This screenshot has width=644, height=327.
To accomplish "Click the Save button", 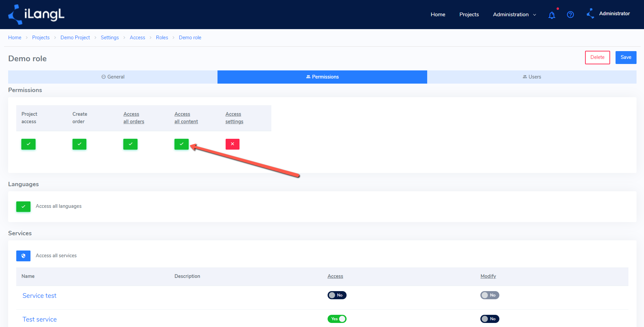I will click(626, 58).
